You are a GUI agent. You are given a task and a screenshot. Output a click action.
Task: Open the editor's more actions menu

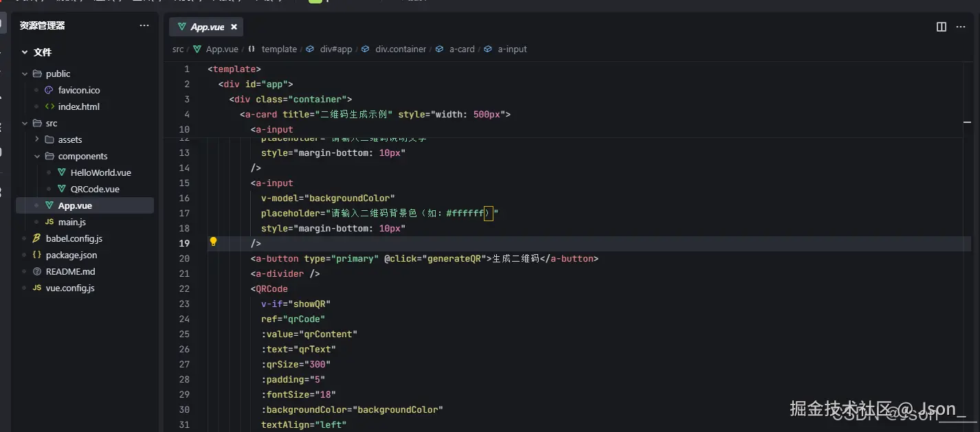[961, 27]
